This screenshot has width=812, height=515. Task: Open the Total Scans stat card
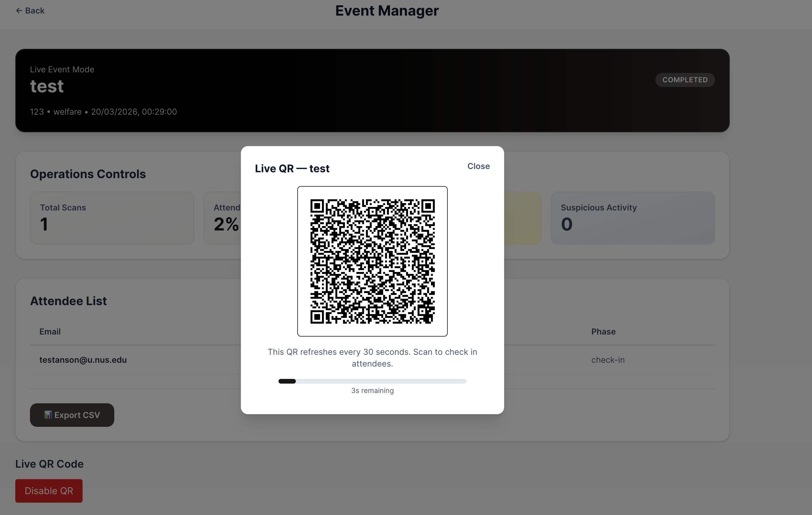tap(112, 218)
